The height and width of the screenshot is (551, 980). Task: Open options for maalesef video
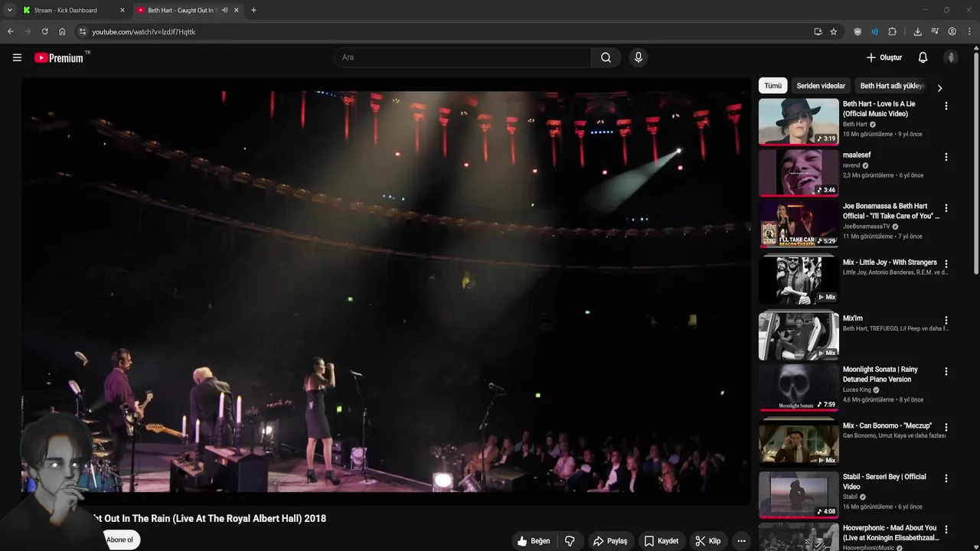[x=946, y=157]
